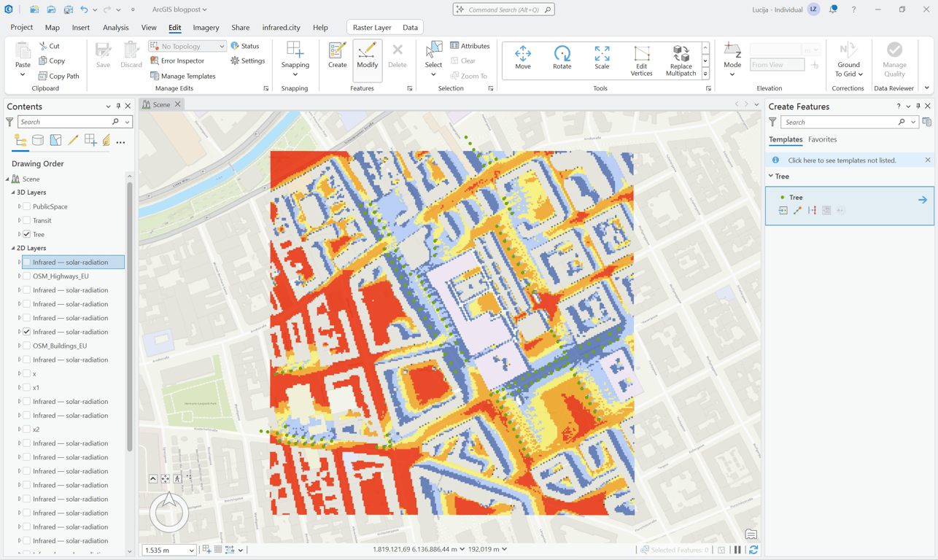Choose the Edit Vertices tool
The height and width of the screenshot is (560, 938).
(x=641, y=61)
